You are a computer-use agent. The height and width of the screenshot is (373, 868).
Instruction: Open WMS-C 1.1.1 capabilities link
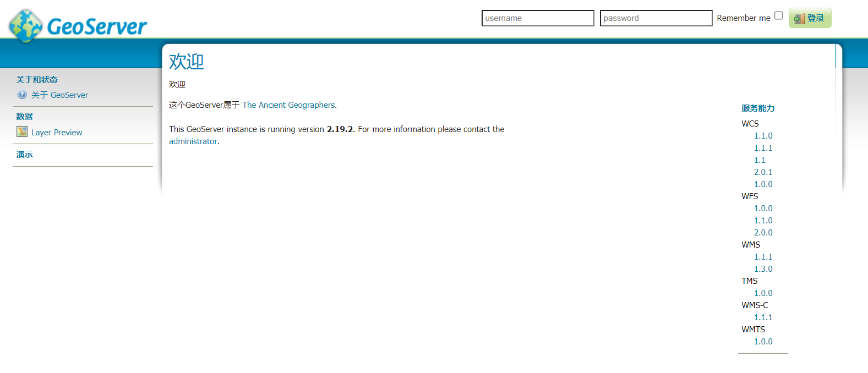[x=763, y=317]
